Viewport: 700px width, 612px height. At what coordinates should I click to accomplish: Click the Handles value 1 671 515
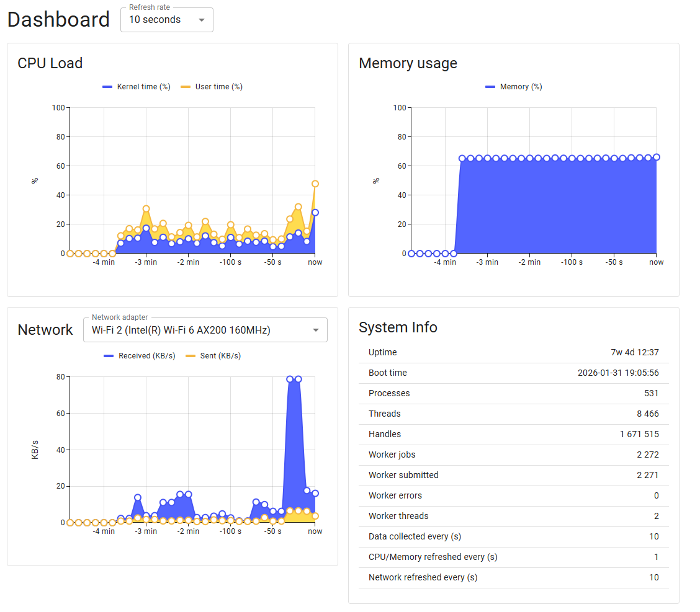[639, 434]
